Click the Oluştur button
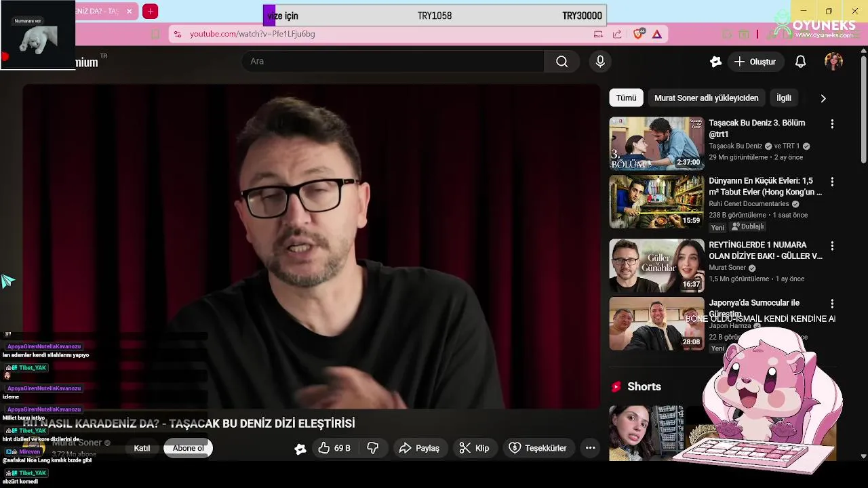Image resolution: width=868 pixels, height=488 pixels. tap(755, 62)
